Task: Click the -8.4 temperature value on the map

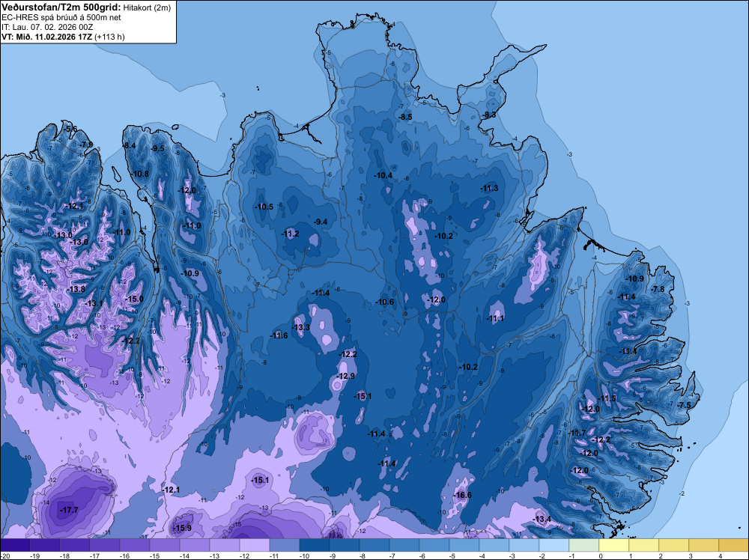Action: click(x=130, y=145)
